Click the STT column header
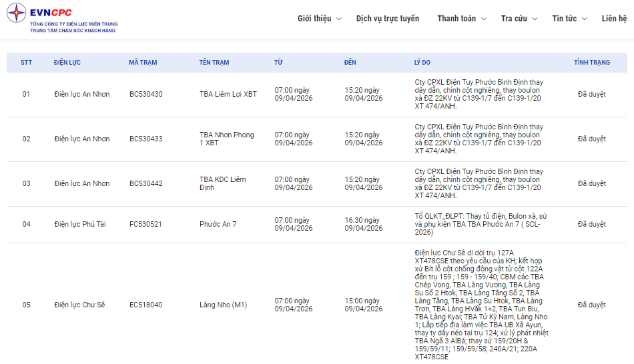The height and width of the screenshot is (364, 634). click(x=26, y=63)
